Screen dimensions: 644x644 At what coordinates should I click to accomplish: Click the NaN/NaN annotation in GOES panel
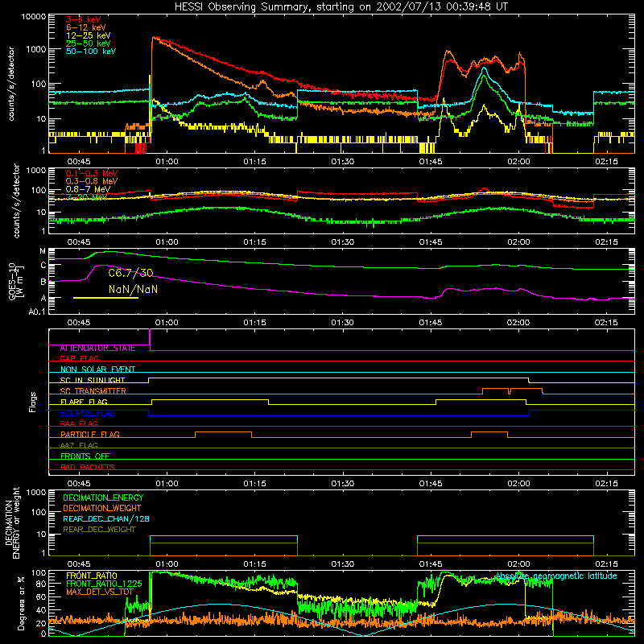pyautogui.click(x=133, y=289)
